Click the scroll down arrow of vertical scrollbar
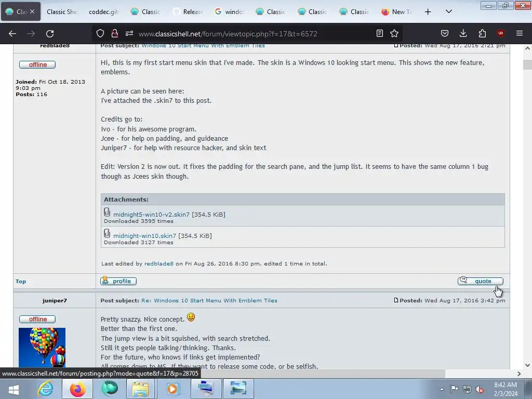 click(x=527, y=365)
